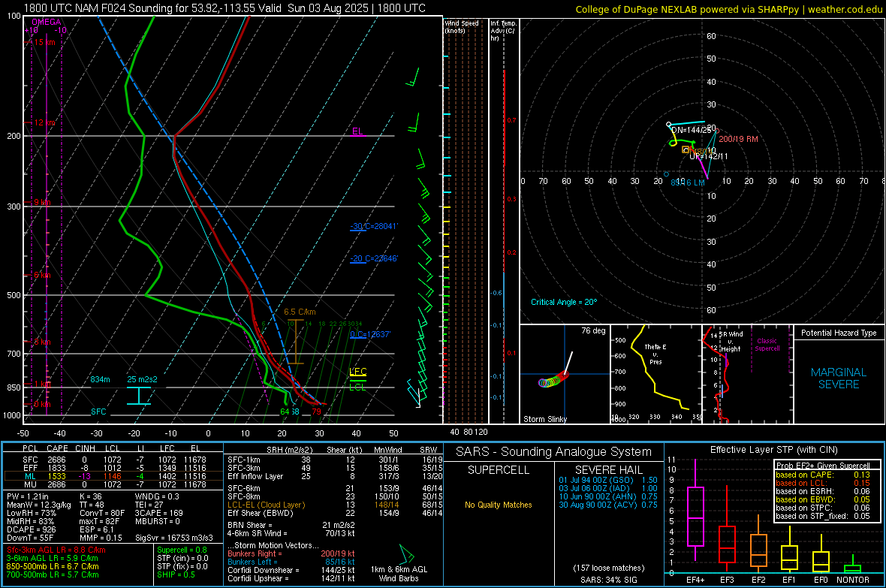
Task: Click the Theta-E v. Pres panel label
Action: [x=655, y=354]
